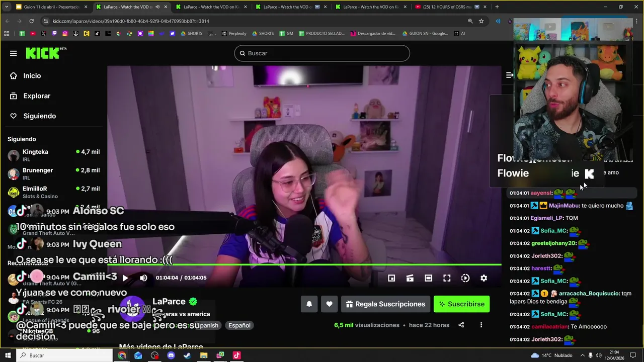This screenshot has width=644, height=362.
Task: Click the green Suscribirse button
Action: click(461, 304)
